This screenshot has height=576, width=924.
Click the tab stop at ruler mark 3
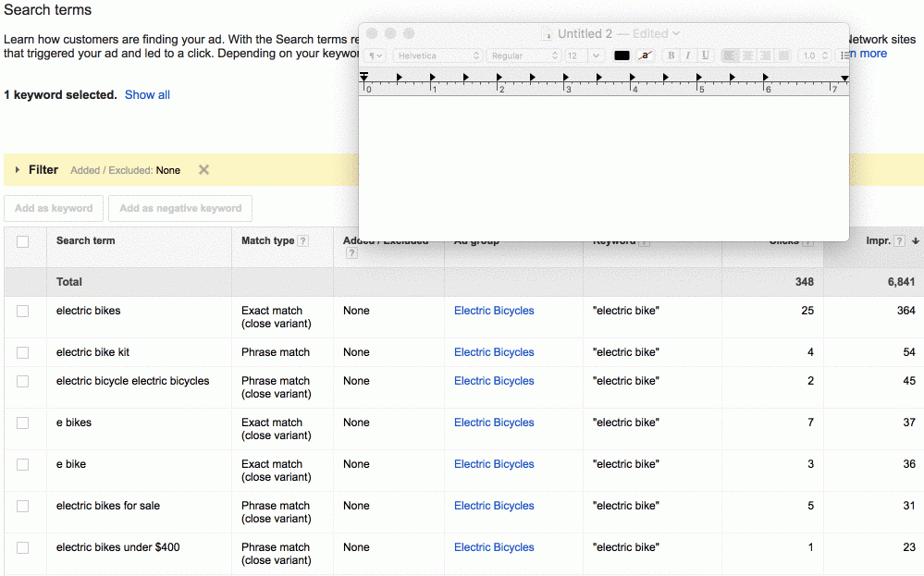pos(566,77)
